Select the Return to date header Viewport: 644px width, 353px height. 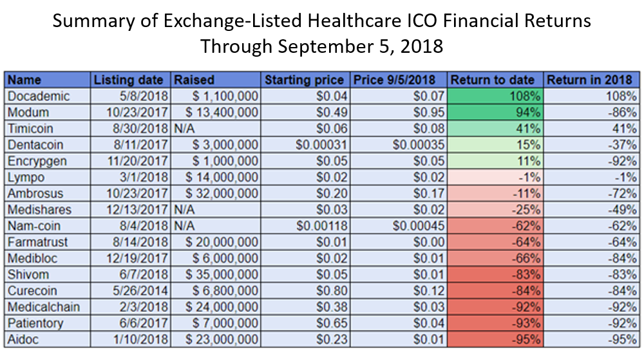point(495,80)
